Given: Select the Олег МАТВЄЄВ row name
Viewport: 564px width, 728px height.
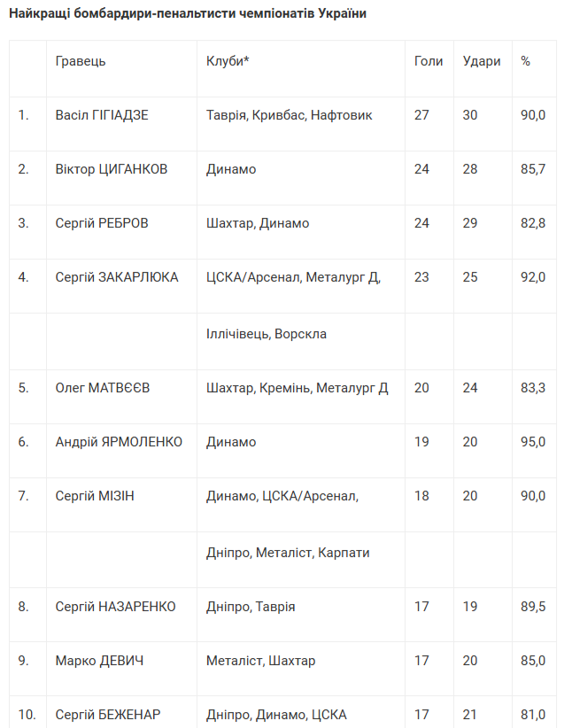Looking at the screenshot, I should click(103, 388).
